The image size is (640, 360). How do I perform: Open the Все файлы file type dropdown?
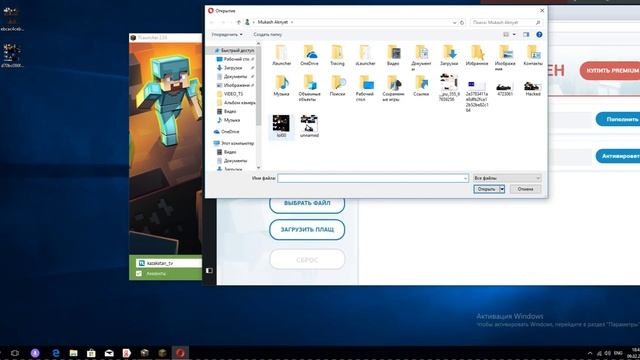click(507, 178)
